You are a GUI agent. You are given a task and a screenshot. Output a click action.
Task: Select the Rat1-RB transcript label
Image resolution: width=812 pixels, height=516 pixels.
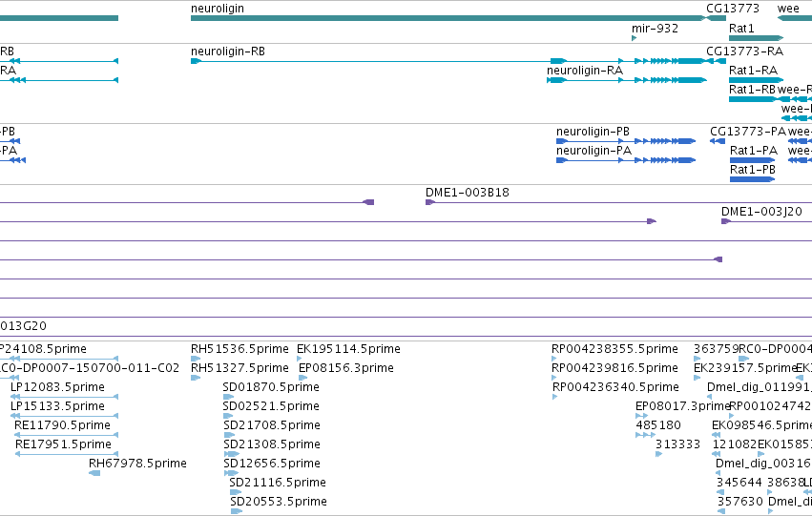click(752, 90)
